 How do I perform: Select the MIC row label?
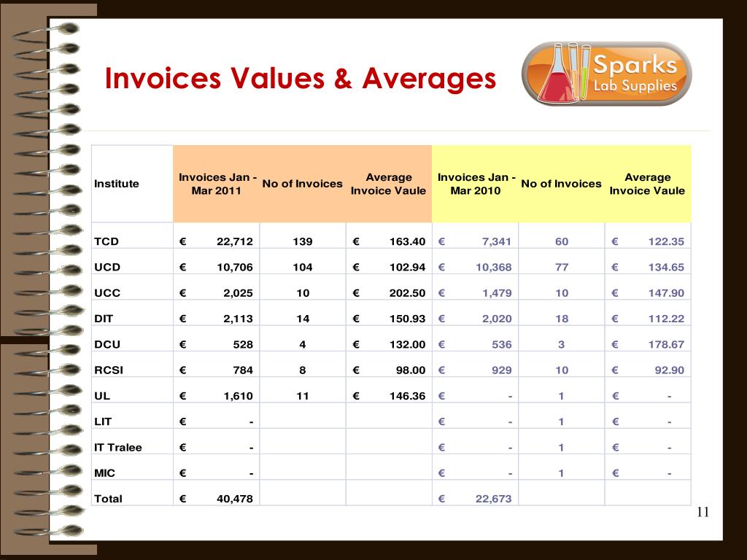pyautogui.click(x=105, y=472)
